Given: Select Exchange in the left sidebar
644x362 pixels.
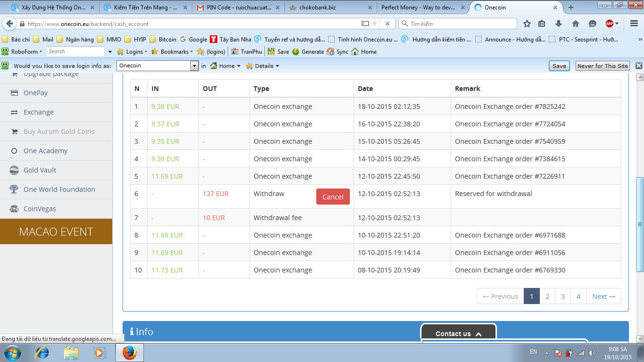Looking at the screenshot, I should click(x=39, y=112).
